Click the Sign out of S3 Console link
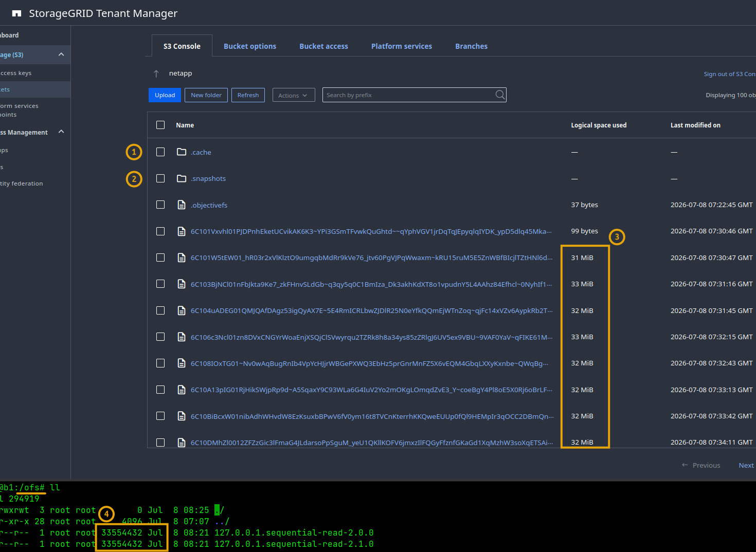 point(730,74)
